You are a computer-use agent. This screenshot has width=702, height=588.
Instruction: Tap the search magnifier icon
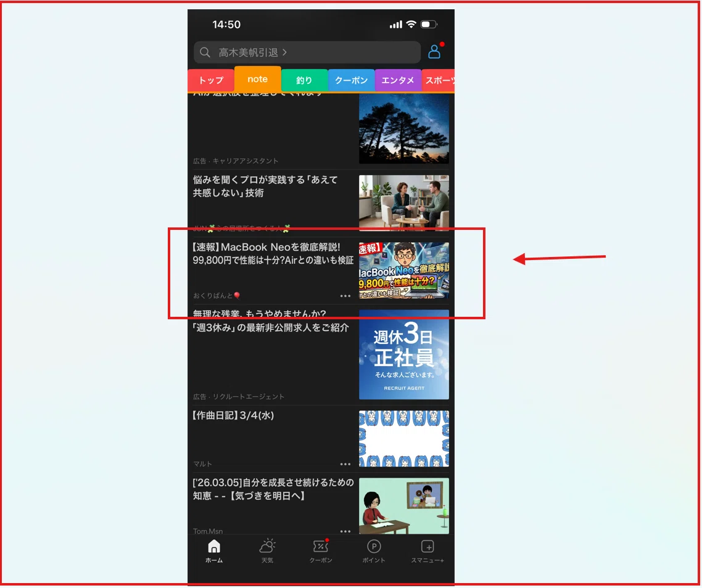[x=205, y=52]
